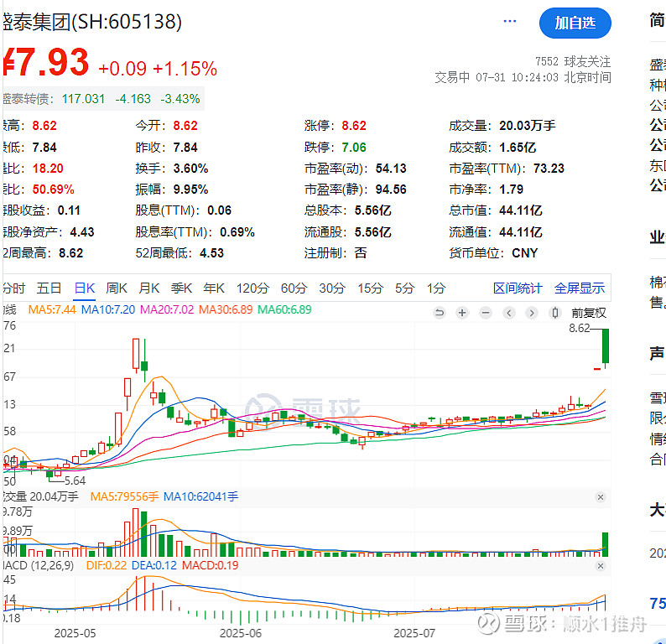
Task: Click the 振幅 9.95% value
Action: [190, 190]
